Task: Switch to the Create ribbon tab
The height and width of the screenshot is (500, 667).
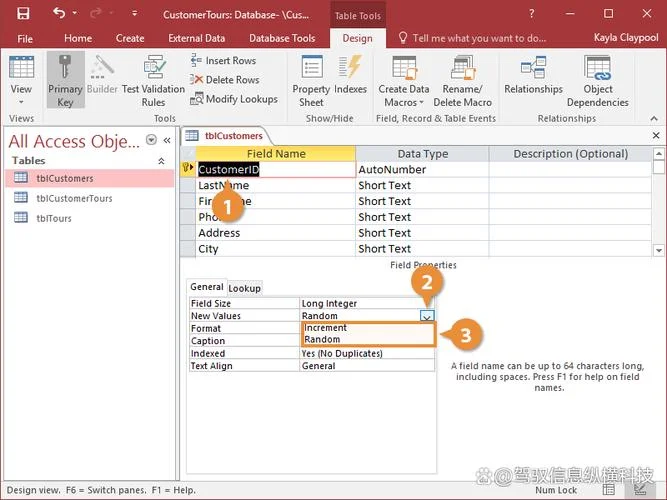Action: (130, 38)
